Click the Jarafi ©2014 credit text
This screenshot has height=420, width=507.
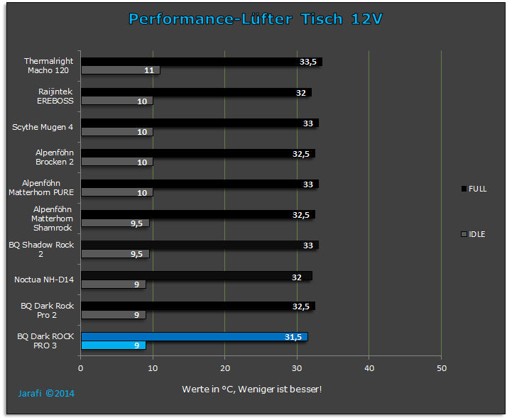[46, 393]
